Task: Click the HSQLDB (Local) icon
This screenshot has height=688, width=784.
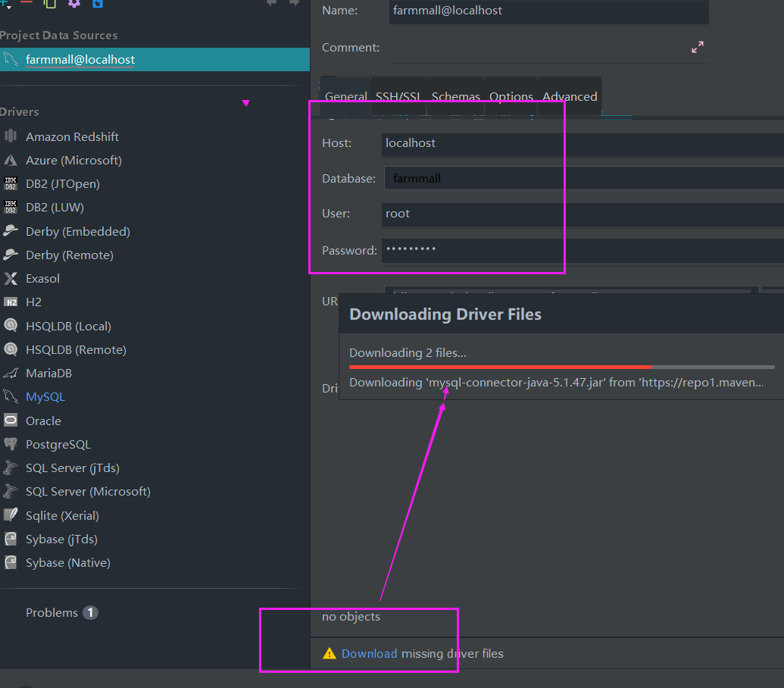Action: tap(11, 326)
